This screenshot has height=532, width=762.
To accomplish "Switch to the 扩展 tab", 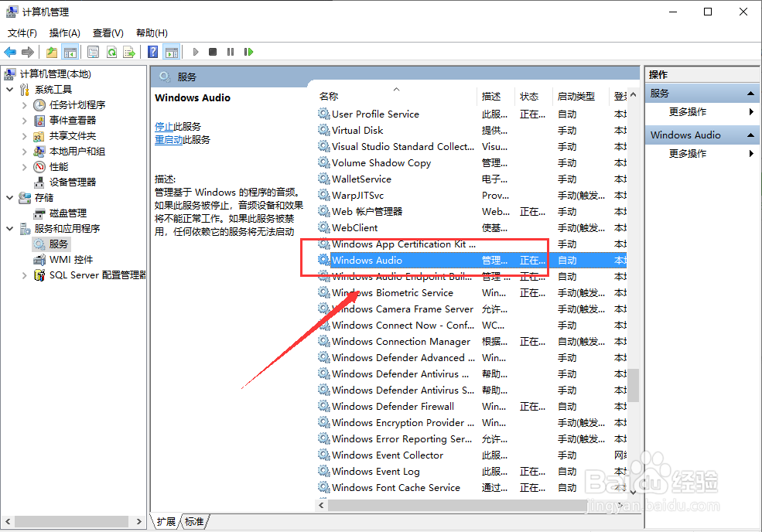I will 166,522.
